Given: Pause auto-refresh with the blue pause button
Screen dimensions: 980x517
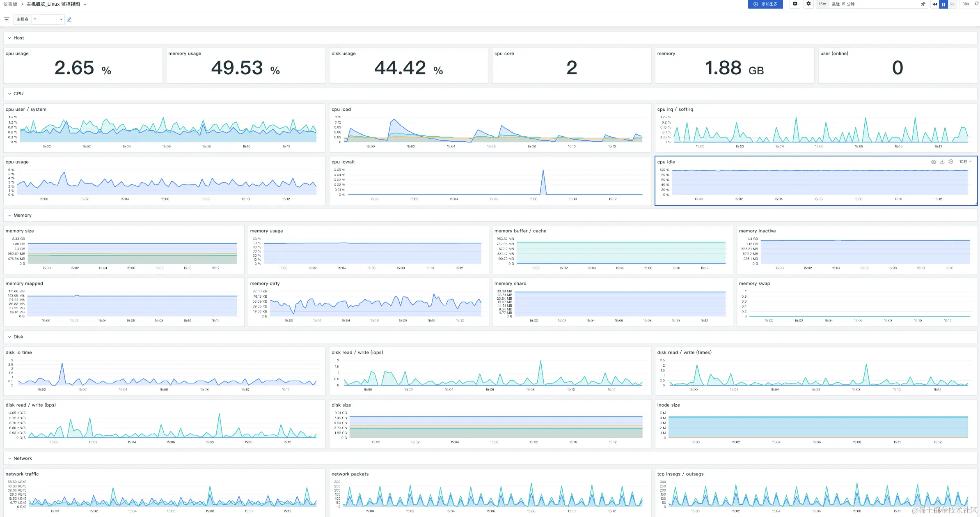Looking at the screenshot, I should (x=943, y=4).
